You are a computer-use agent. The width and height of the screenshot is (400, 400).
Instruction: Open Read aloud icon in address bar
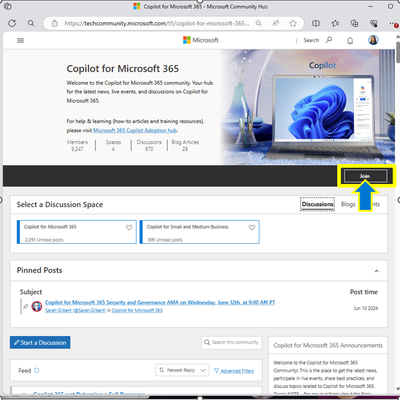click(x=276, y=23)
